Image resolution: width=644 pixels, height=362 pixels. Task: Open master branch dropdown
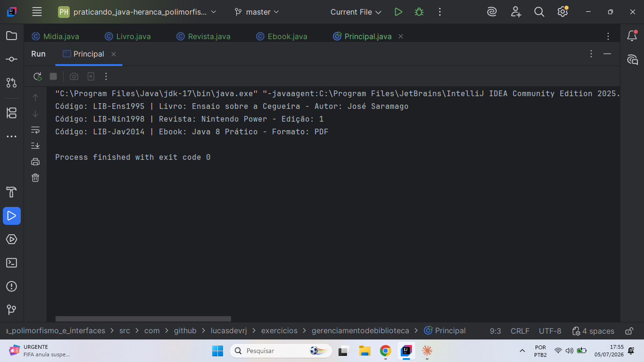coord(257,12)
